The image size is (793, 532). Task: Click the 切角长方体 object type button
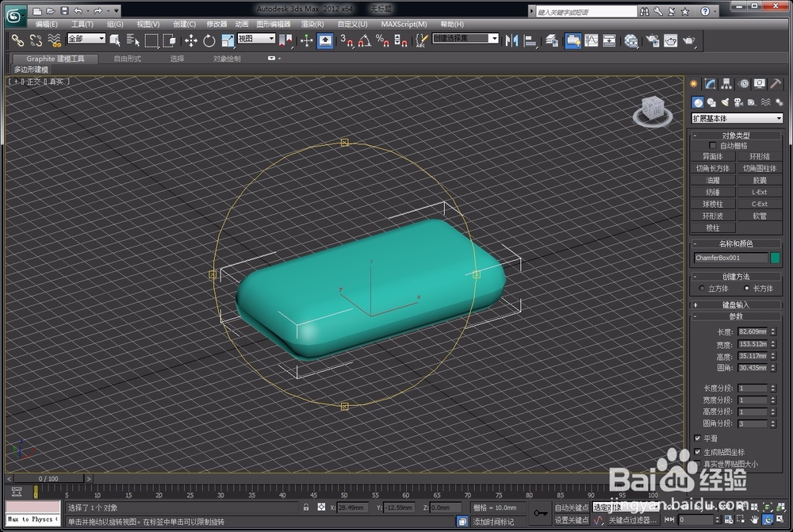[x=713, y=168]
